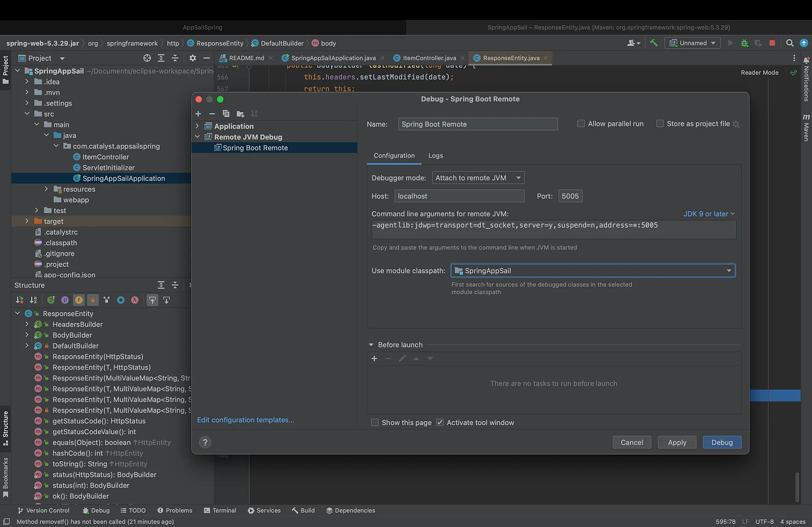Add a before launch task
Image resolution: width=812 pixels, height=527 pixels.
pyautogui.click(x=374, y=358)
